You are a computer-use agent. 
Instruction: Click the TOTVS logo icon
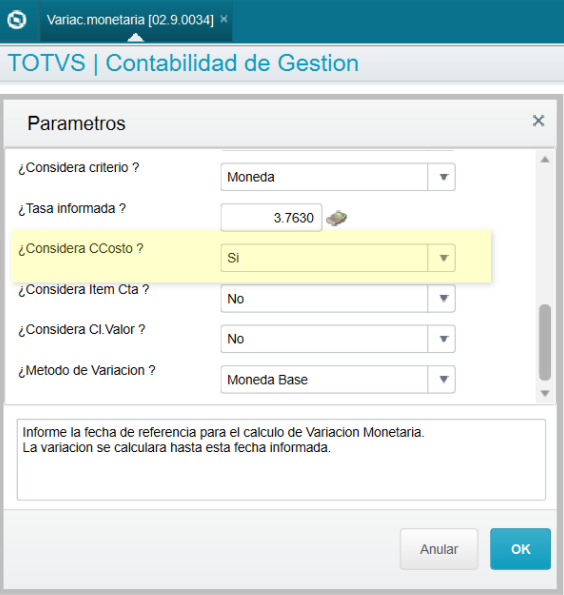pos(17,20)
